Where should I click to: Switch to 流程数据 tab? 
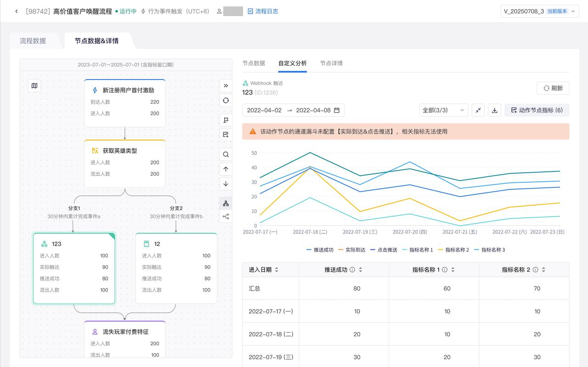point(33,41)
